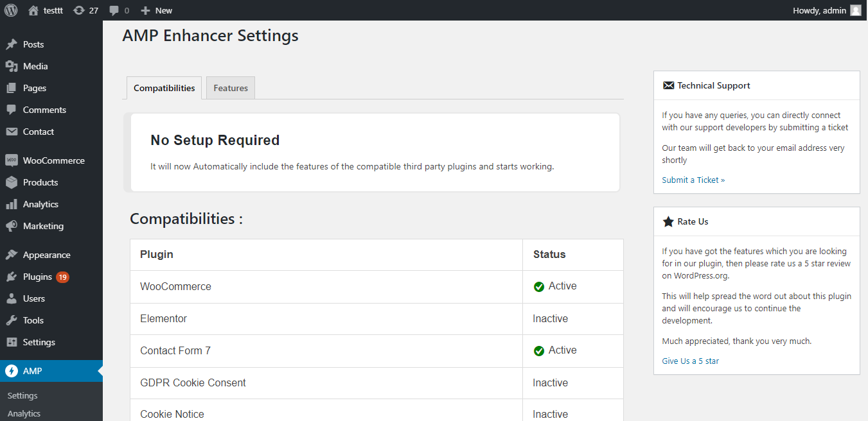
Task: Click the comments bubble icon in admin bar
Action: click(x=114, y=10)
